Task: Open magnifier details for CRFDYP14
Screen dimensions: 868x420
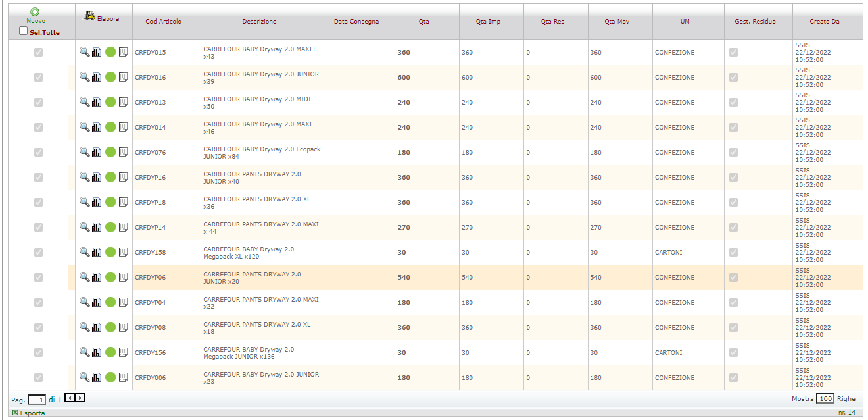Action: click(x=84, y=227)
